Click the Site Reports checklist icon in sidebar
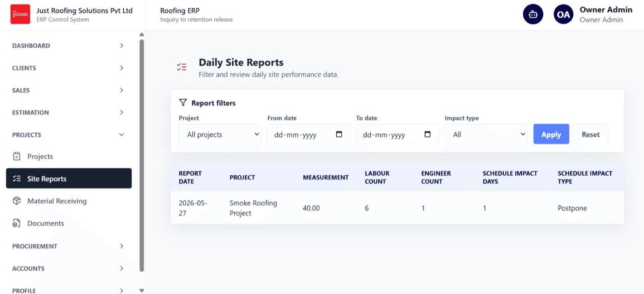 (17, 179)
